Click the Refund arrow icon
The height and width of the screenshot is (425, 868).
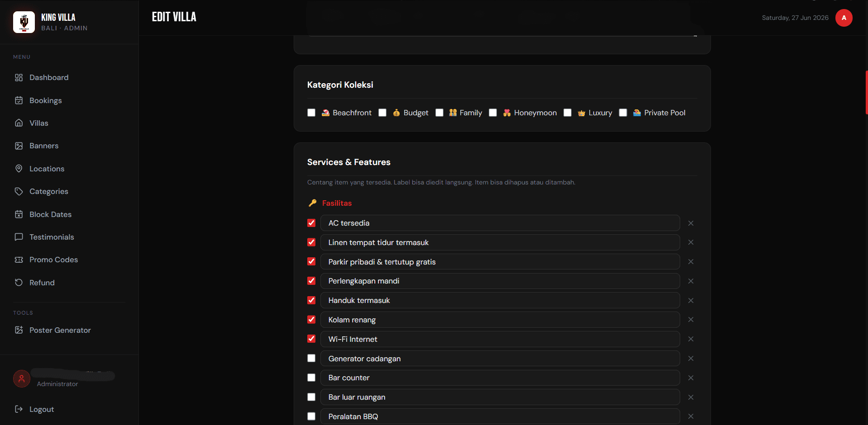pos(19,283)
